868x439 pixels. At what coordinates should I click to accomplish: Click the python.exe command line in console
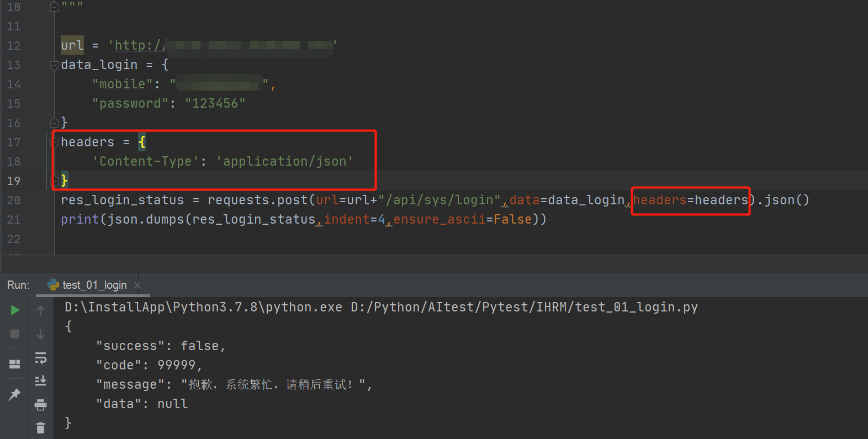click(381, 307)
